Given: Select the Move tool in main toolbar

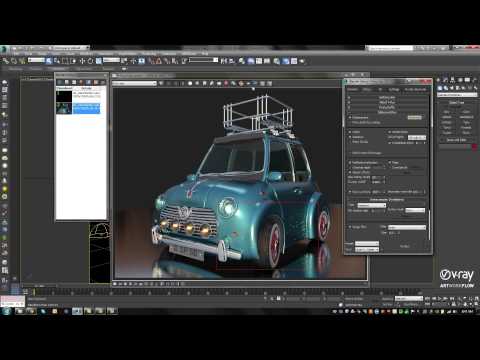Looking at the screenshot, I should tap(82, 61).
